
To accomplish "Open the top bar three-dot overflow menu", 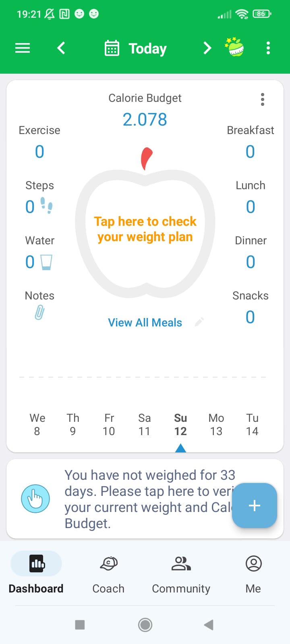I will pos(268,48).
